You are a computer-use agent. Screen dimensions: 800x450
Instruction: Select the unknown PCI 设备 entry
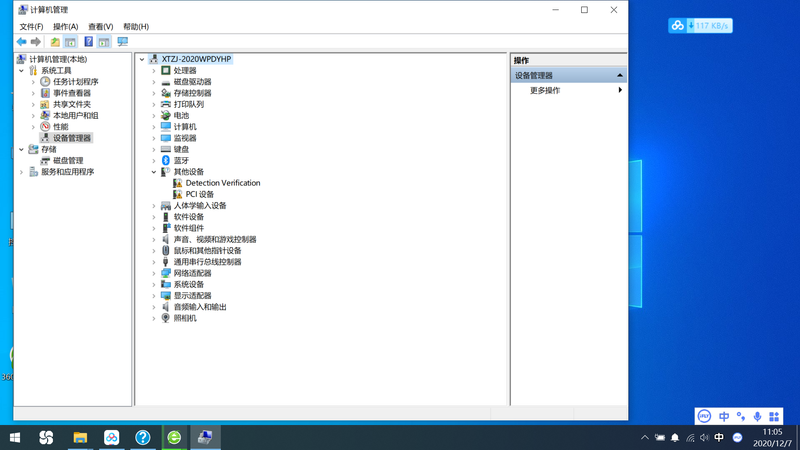[x=199, y=194]
